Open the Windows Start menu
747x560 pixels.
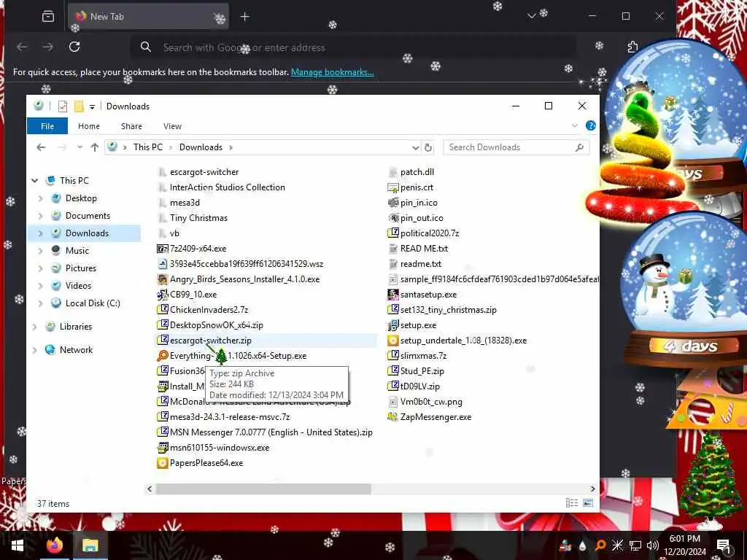[x=18, y=545]
